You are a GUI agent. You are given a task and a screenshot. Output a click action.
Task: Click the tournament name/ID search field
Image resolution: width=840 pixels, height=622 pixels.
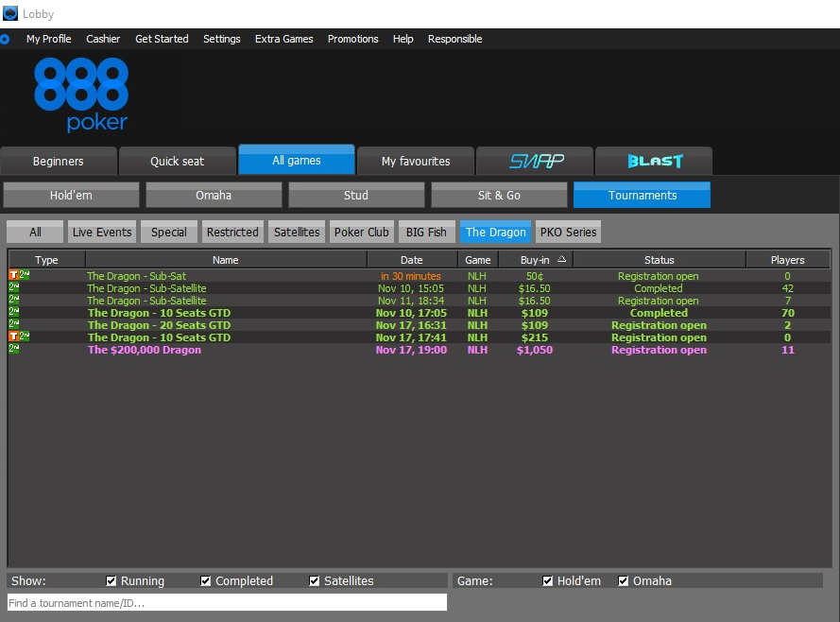227,602
